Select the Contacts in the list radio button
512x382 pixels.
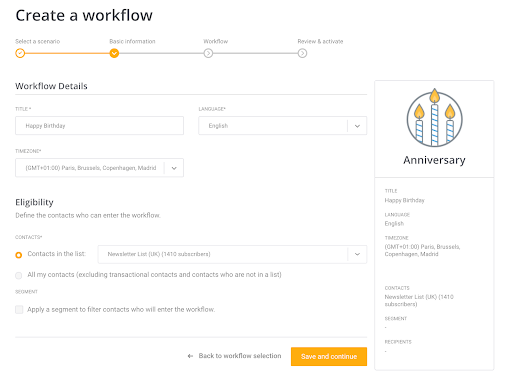19,255
